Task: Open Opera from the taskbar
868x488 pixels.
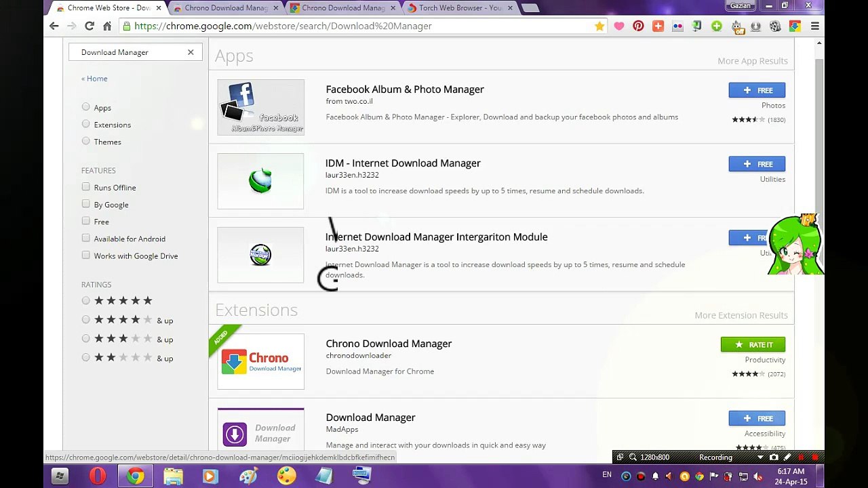Action: [x=98, y=476]
